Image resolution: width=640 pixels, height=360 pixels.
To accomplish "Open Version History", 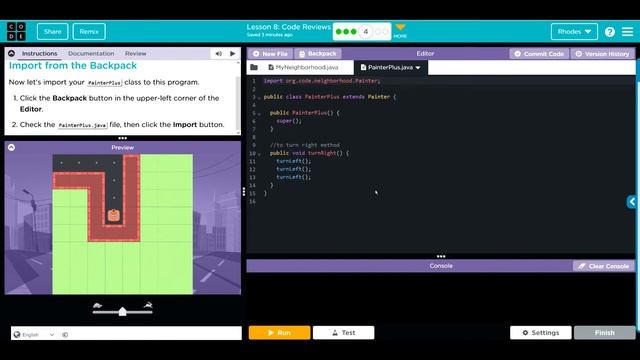I will [x=602, y=54].
